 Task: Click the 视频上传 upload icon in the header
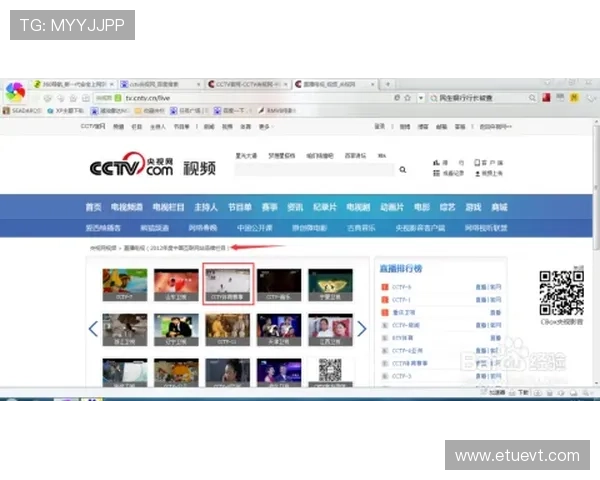477,173
